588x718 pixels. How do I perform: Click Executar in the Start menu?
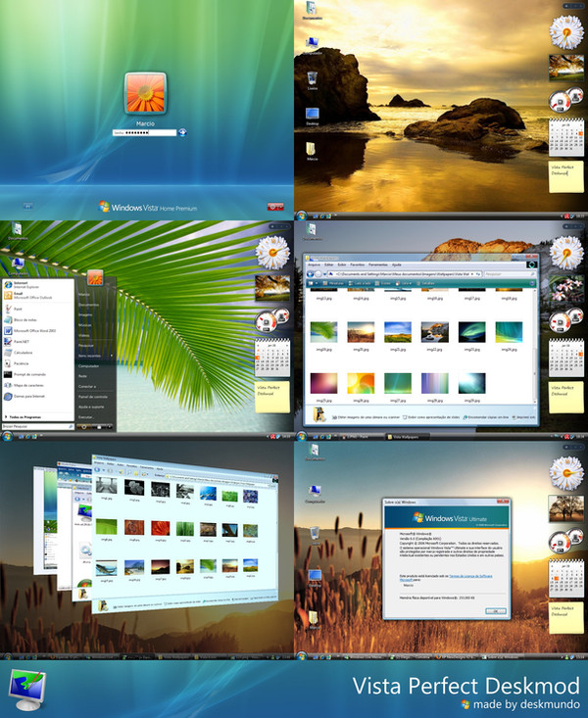(x=85, y=416)
